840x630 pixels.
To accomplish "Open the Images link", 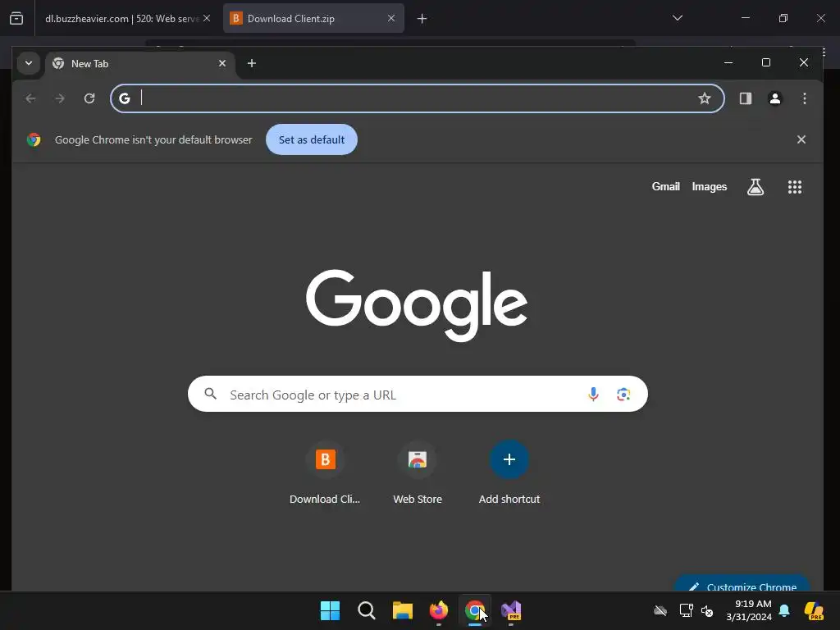I will coord(710,186).
